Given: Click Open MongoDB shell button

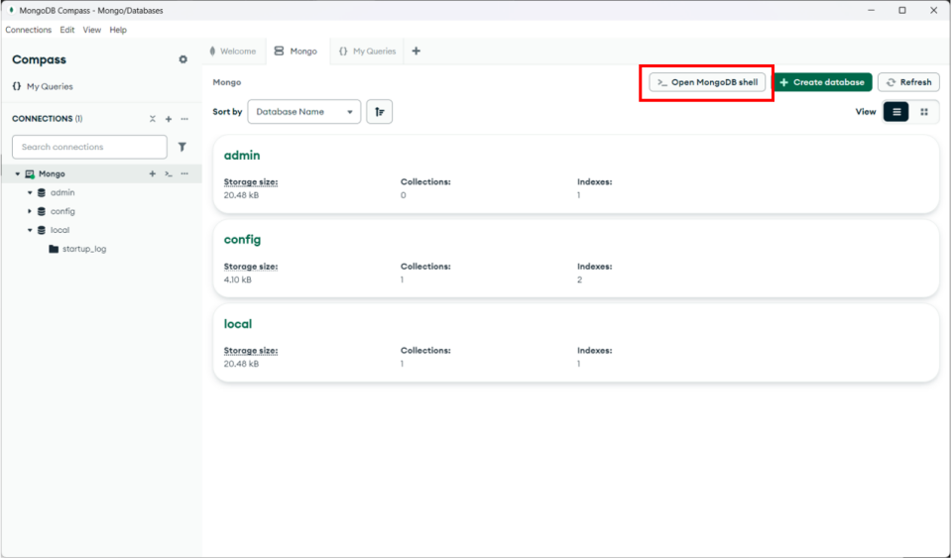Looking at the screenshot, I should pyautogui.click(x=707, y=82).
